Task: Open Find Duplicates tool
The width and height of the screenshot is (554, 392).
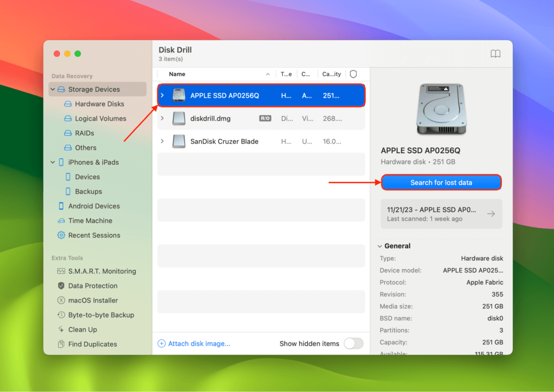Action: coord(92,344)
